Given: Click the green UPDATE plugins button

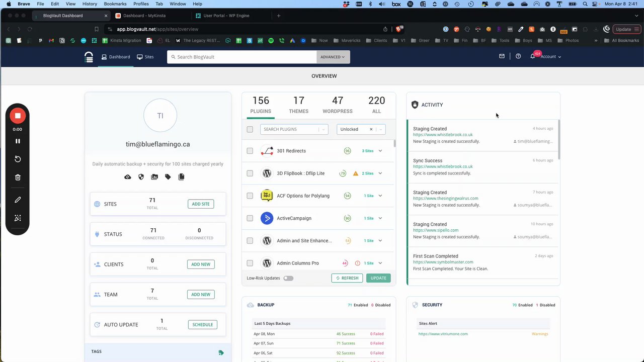Looking at the screenshot, I should click(x=378, y=278).
